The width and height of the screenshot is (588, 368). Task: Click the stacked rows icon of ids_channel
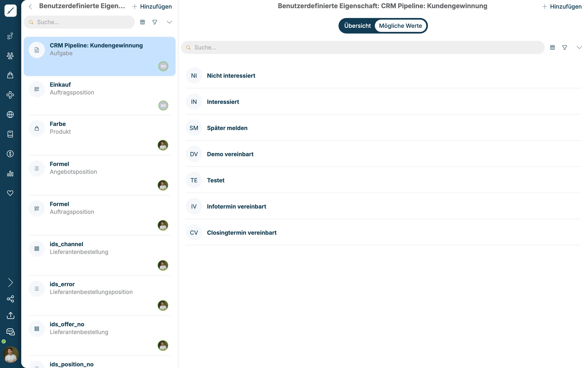[37, 248]
